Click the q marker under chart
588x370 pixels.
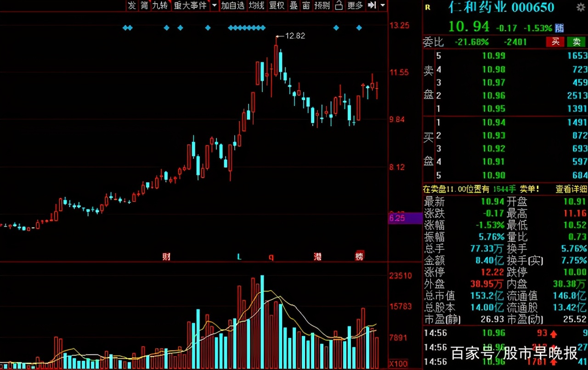(x=271, y=257)
